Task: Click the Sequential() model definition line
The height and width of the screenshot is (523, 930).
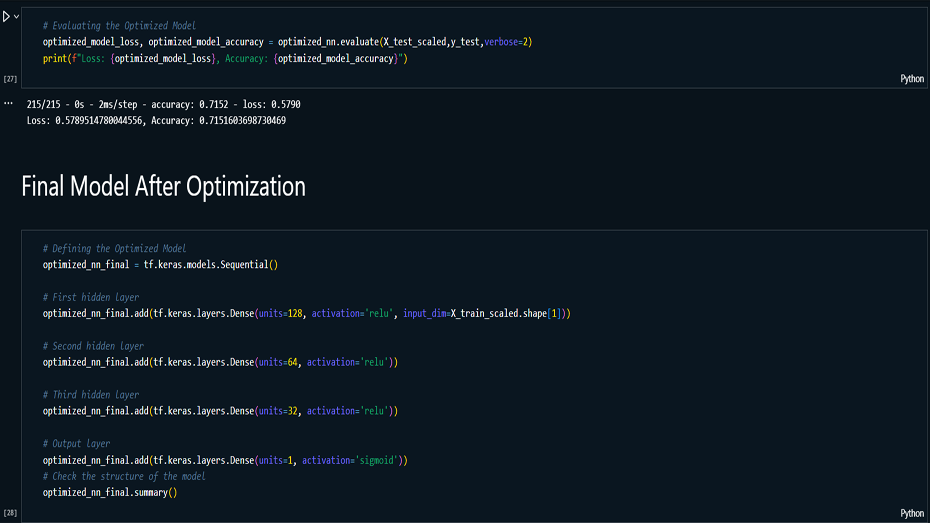Action: coord(160,265)
